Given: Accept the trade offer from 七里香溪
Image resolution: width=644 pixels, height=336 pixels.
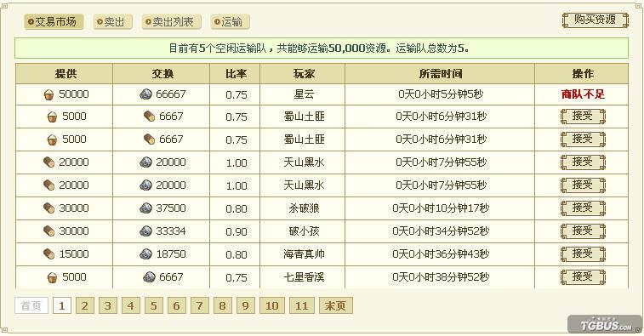Looking at the screenshot, I should 583,277.
